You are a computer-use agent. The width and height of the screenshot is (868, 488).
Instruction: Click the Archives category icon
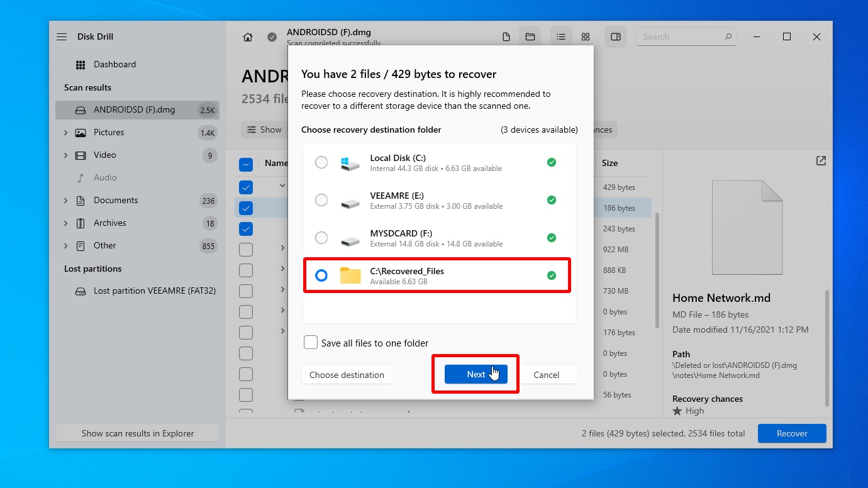coord(81,223)
